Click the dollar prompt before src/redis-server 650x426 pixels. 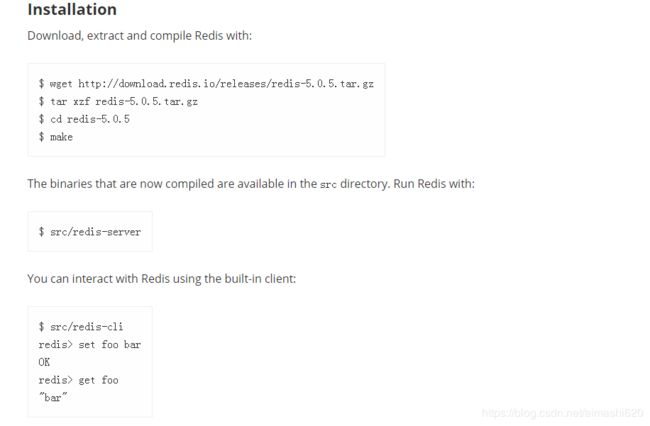coord(41,232)
